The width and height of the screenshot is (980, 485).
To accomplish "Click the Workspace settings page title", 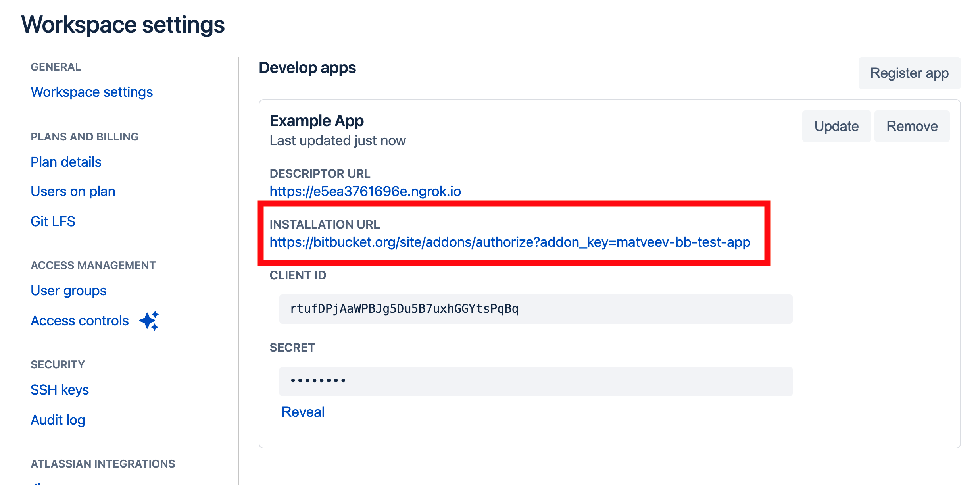I will [123, 25].
